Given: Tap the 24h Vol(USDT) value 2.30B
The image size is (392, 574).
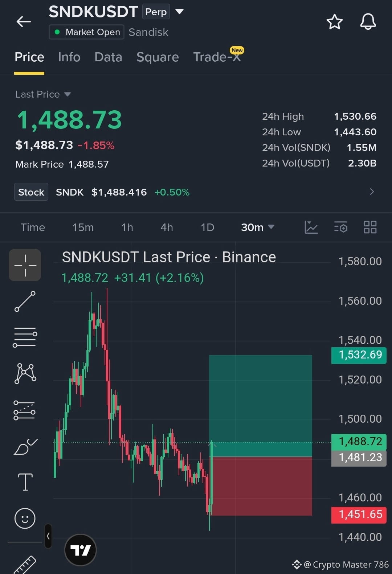Looking at the screenshot, I should pos(362,163).
